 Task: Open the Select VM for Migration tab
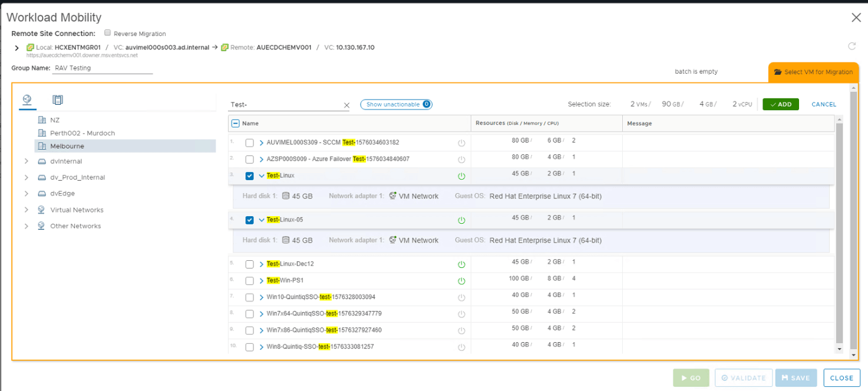click(x=813, y=72)
